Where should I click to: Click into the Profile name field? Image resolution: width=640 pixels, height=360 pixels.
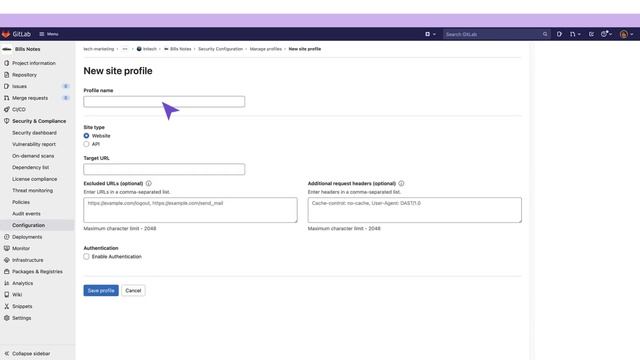point(164,102)
